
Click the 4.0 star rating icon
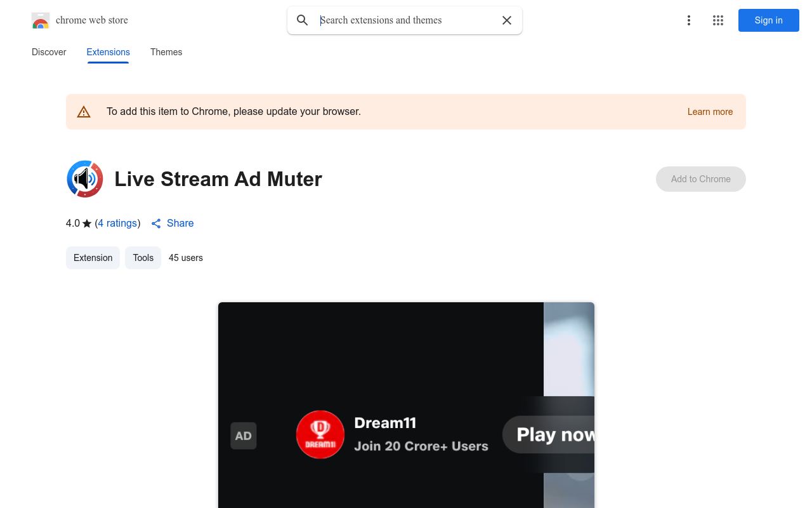coord(87,224)
